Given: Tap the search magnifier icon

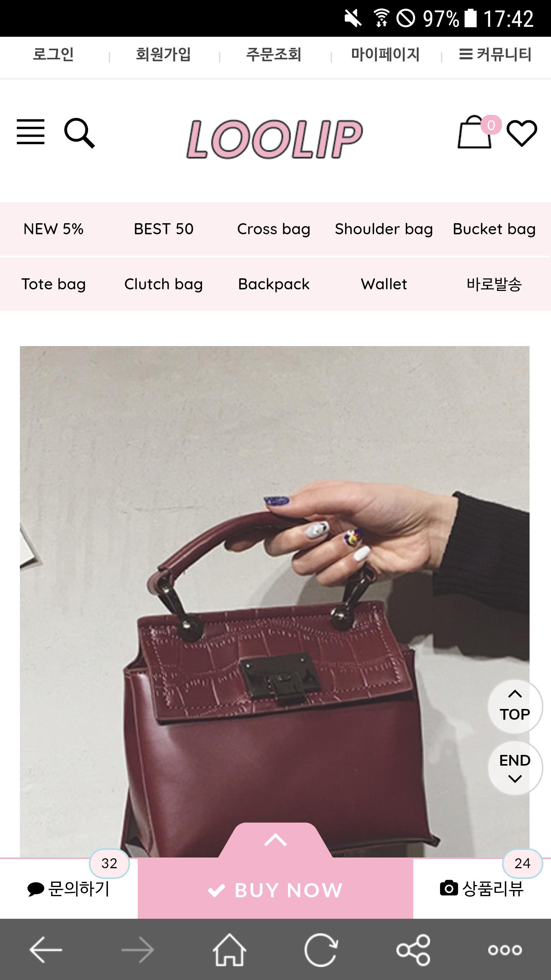Looking at the screenshot, I should [x=79, y=133].
